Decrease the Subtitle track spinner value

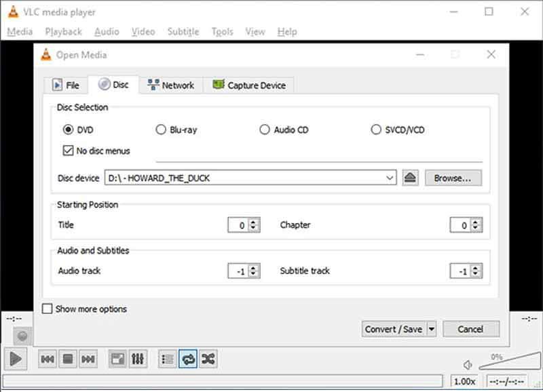476,275
